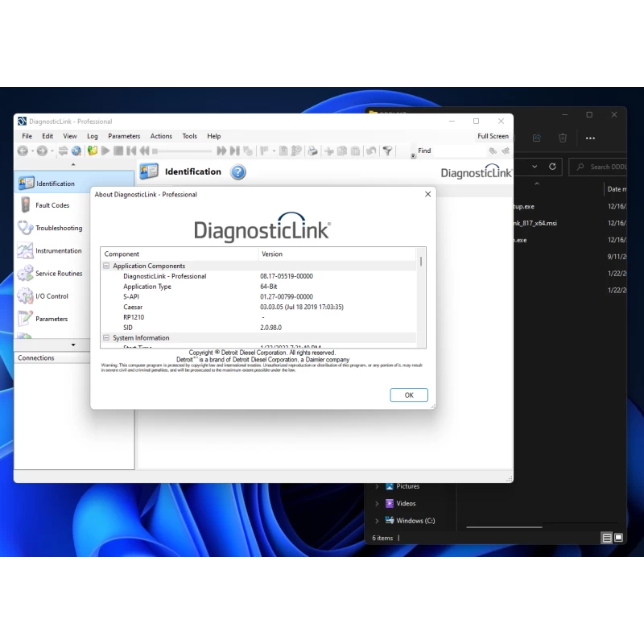Expand the Videos folder in File Explorer
The image size is (644, 644).
click(x=377, y=503)
